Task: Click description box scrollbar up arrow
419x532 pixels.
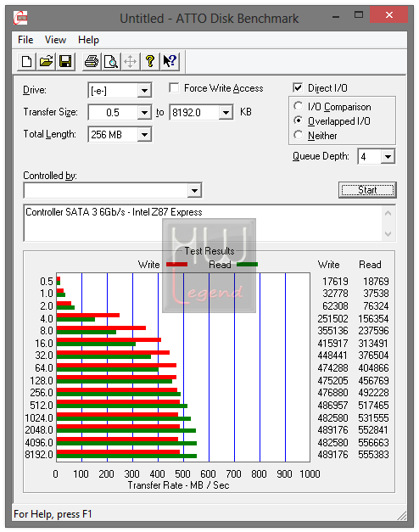Action: [388, 213]
